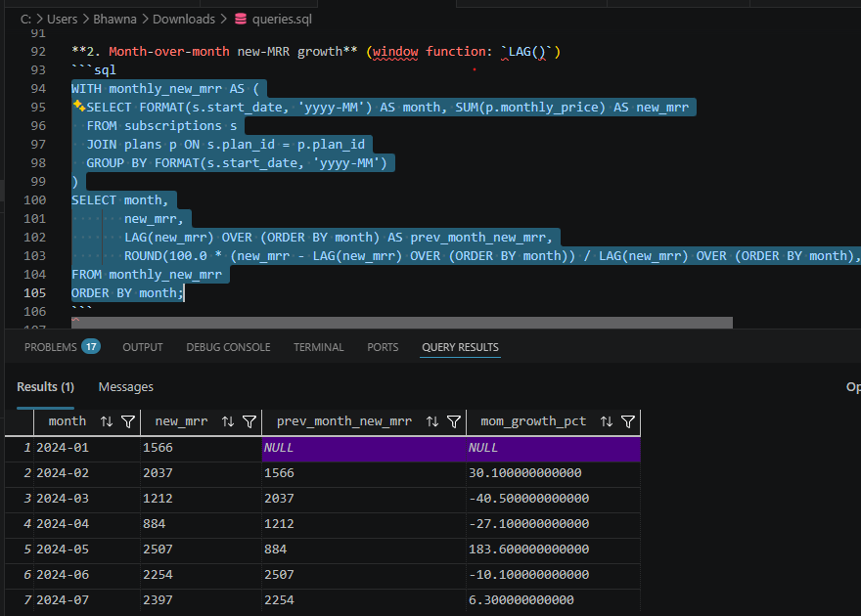This screenshot has height=616, width=861.
Task: Open the filter for the month column
Action: [x=128, y=421]
